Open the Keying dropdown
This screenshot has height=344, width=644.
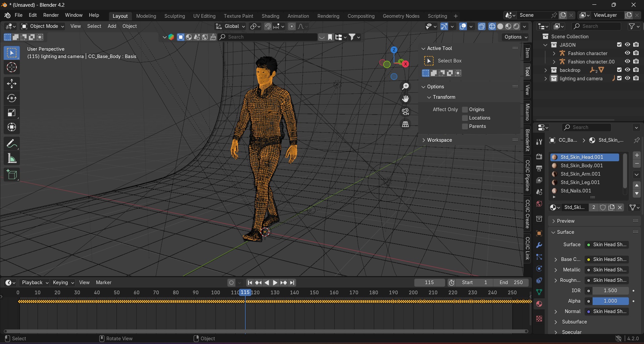tap(63, 283)
